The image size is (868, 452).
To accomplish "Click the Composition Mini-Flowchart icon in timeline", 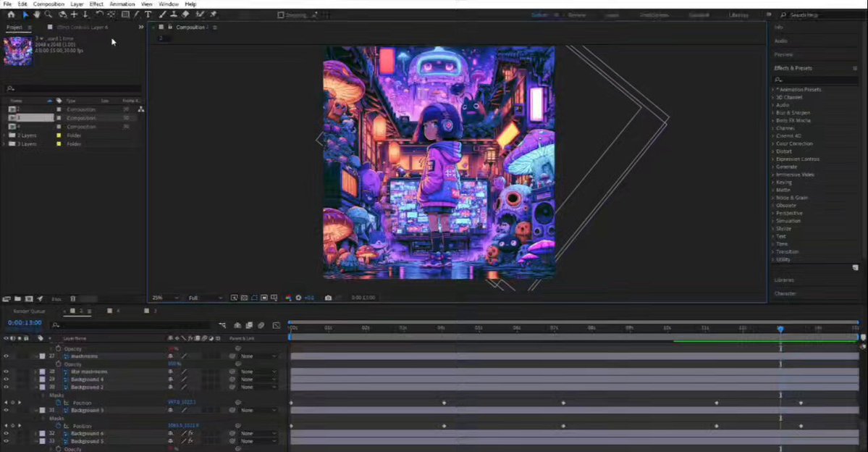I will [222, 325].
